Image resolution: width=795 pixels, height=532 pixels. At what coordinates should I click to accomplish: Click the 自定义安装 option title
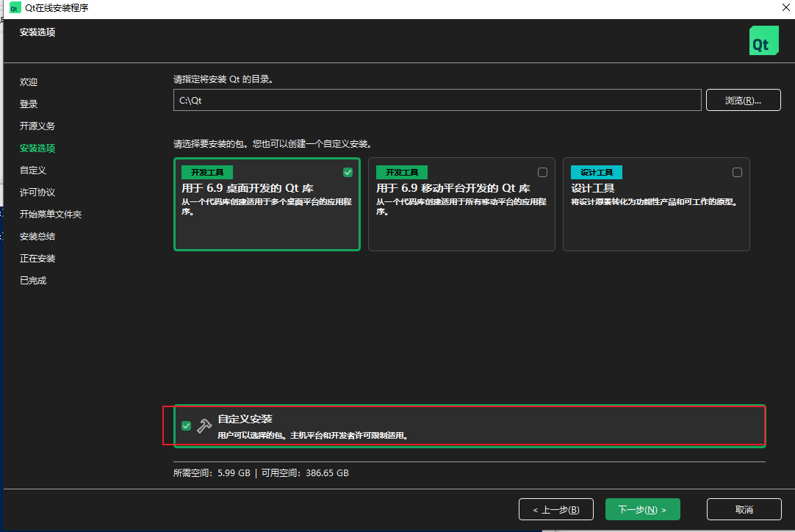pos(245,419)
